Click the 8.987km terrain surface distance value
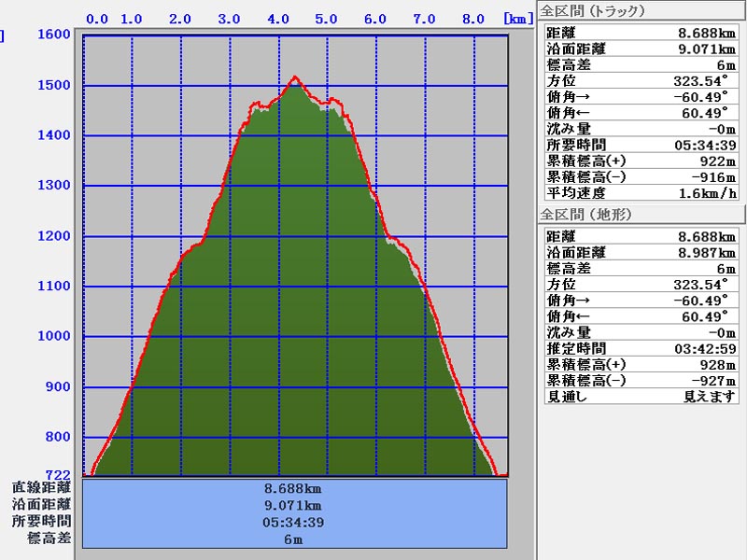 [x=708, y=253]
